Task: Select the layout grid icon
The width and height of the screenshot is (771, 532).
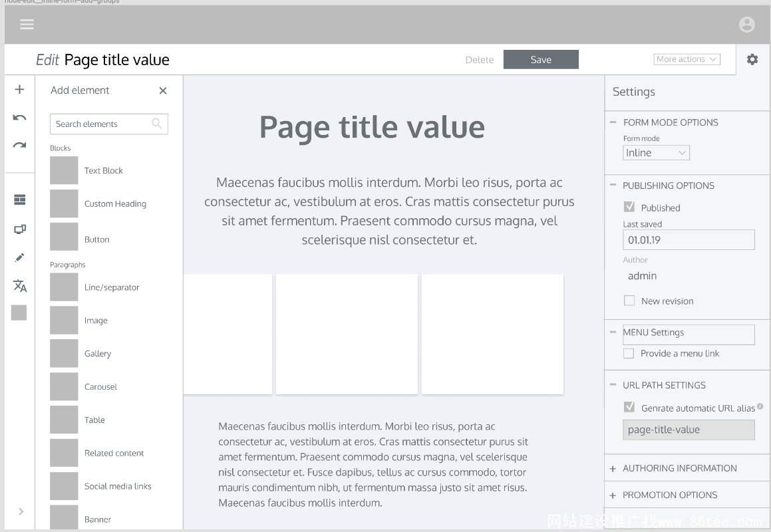Action: click(x=20, y=200)
